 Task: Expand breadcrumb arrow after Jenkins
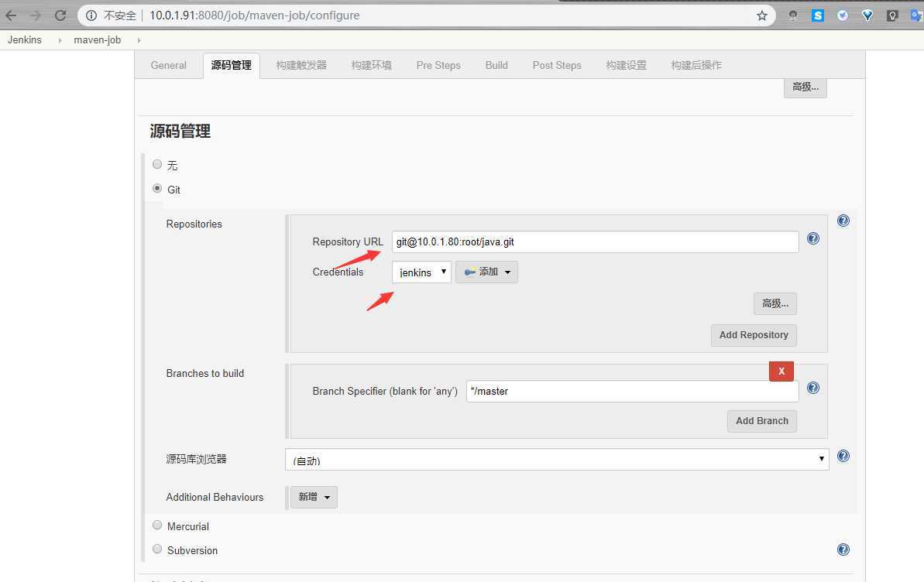(x=60, y=40)
